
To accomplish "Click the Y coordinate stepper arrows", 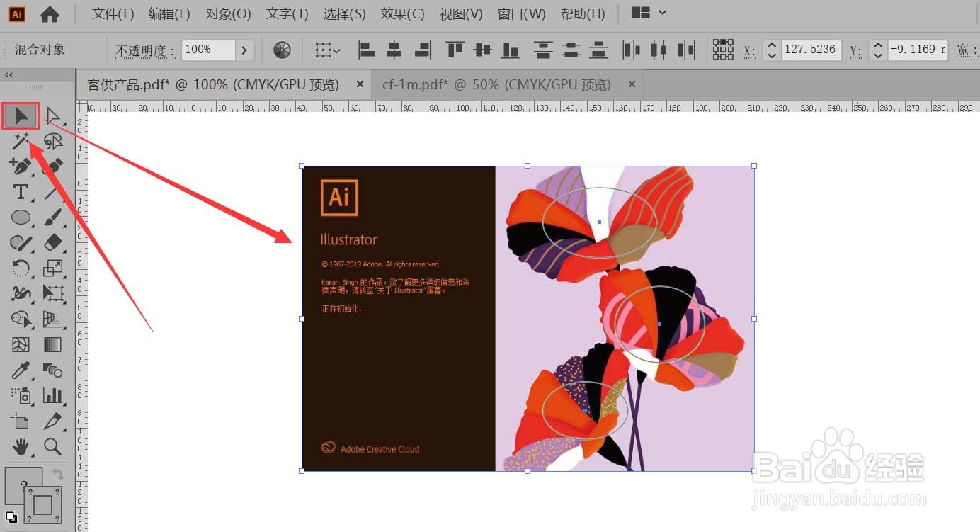I will (878, 50).
